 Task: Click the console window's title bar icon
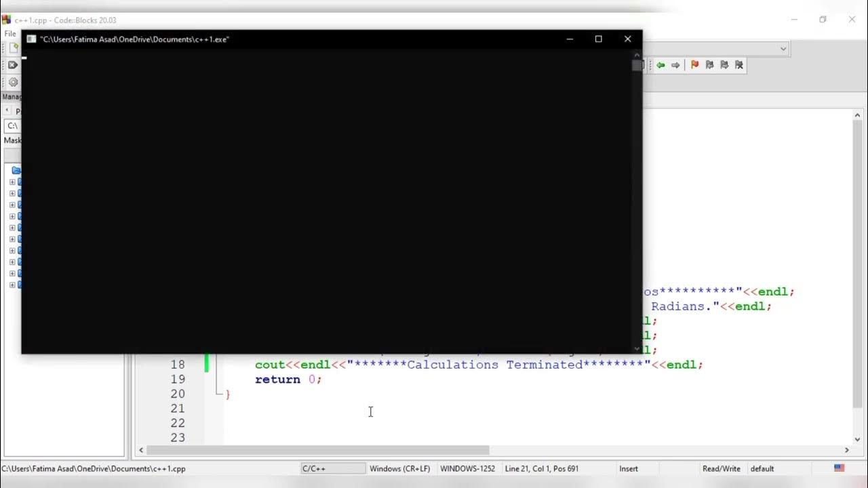tap(31, 39)
